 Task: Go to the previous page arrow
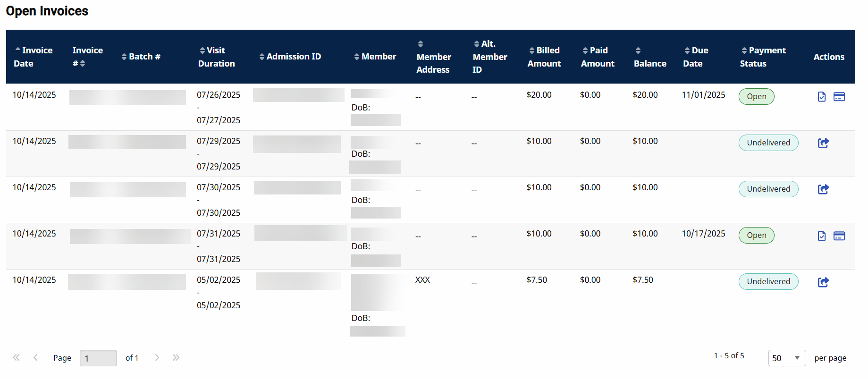pyautogui.click(x=35, y=357)
